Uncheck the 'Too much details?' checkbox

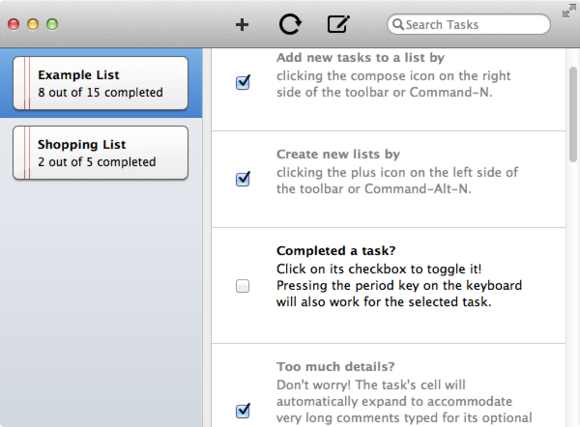243,411
